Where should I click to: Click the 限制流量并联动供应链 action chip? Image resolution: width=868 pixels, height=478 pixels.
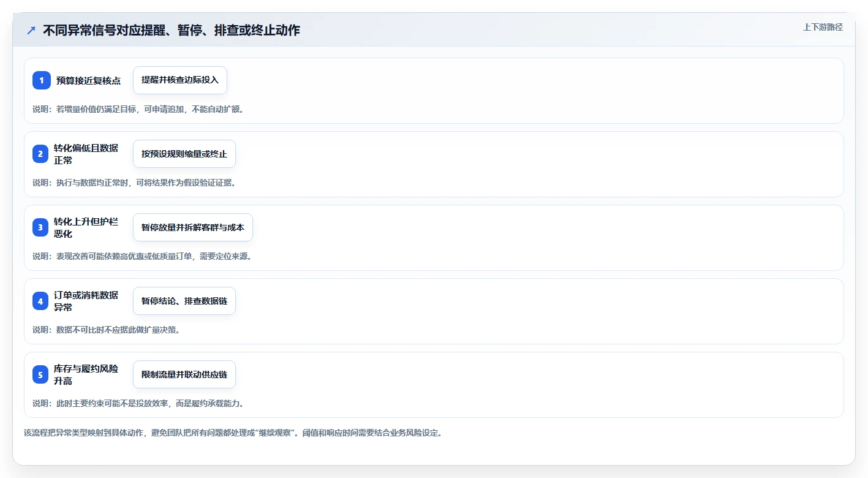click(184, 374)
